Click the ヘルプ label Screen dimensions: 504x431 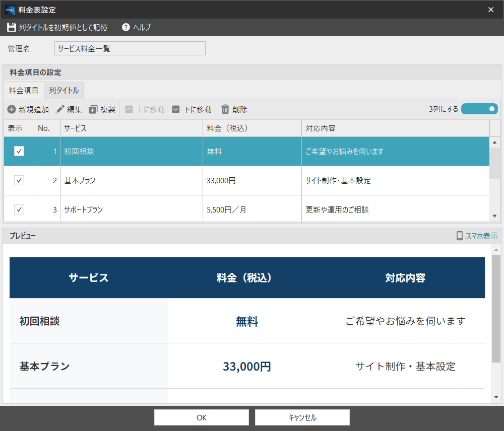pos(142,27)
